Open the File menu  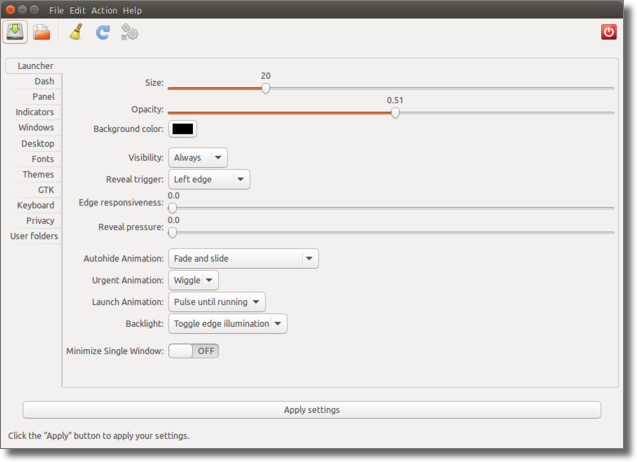pos(56,11)
